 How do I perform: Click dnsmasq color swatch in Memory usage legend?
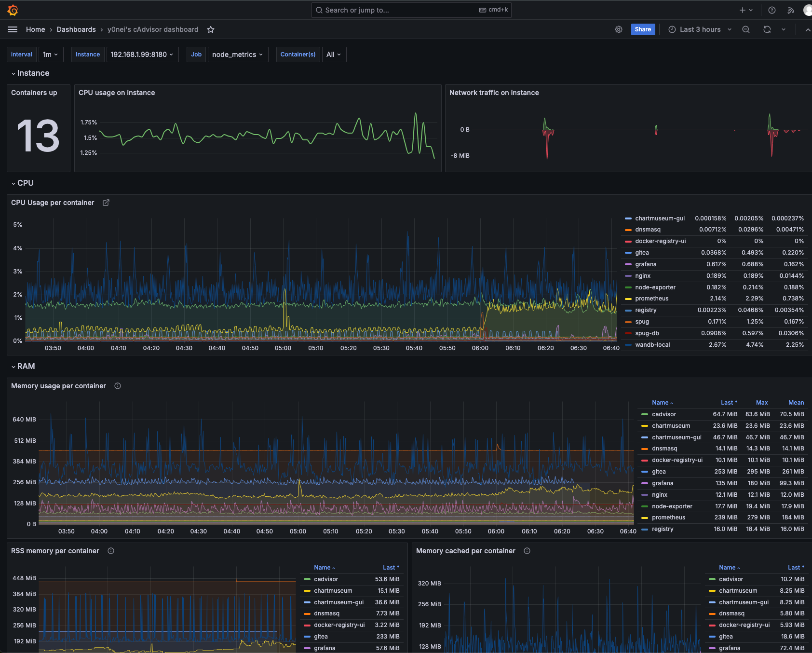645,449
